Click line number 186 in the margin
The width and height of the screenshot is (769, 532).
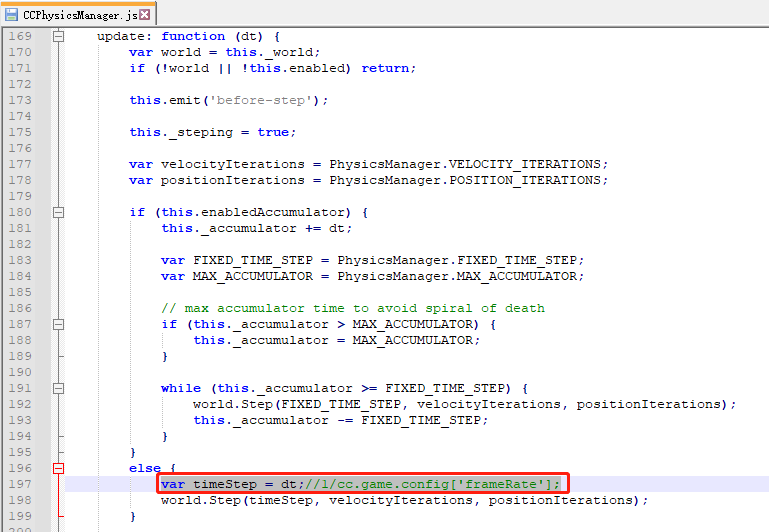tap(20, 308)
